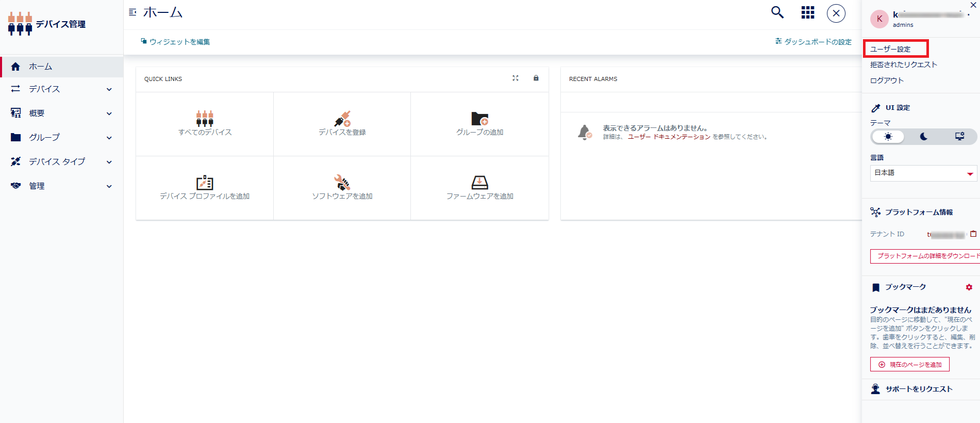
Task: Collapse the navigator menu toggle beside ホーム
Action: [132, 12]
